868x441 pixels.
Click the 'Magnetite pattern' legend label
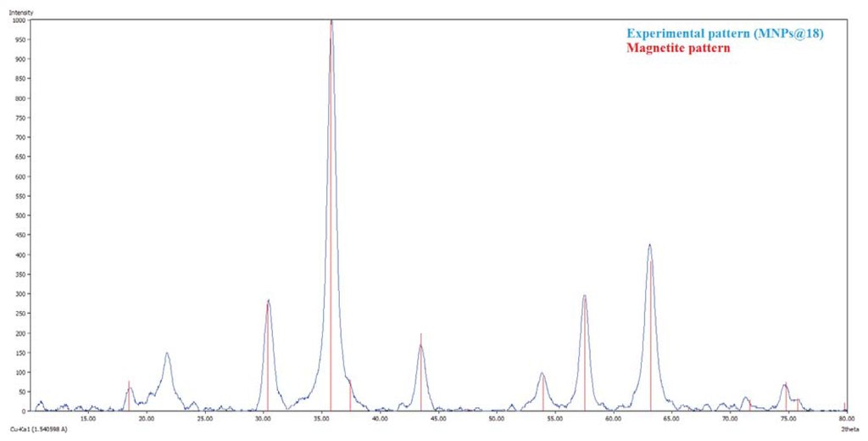(x=678, y=48)
